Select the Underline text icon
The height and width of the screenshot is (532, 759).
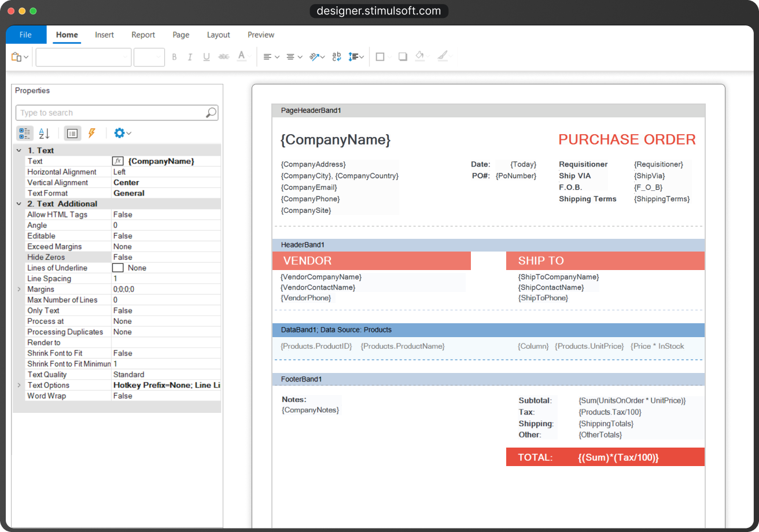tap(207, 57)
